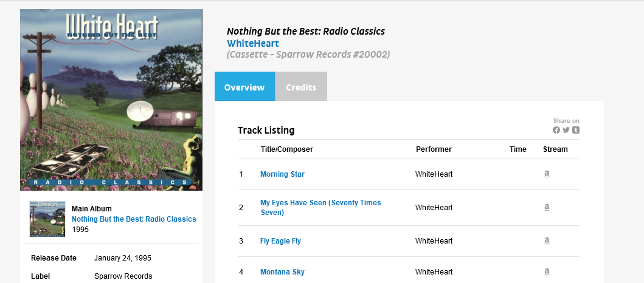Click Fly Eagle Fly song title
This screenshot has width=644, height=283.
280,241
